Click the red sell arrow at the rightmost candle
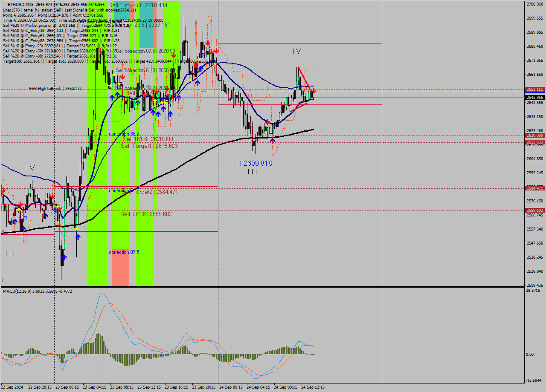 click(314, 91)
